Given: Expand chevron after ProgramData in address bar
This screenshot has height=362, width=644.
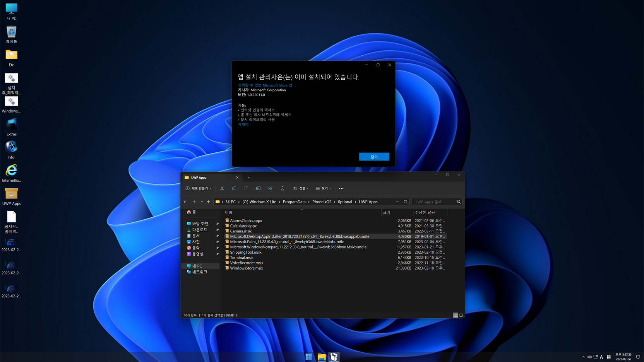Looking at the screenshot, I should (309, 202).
